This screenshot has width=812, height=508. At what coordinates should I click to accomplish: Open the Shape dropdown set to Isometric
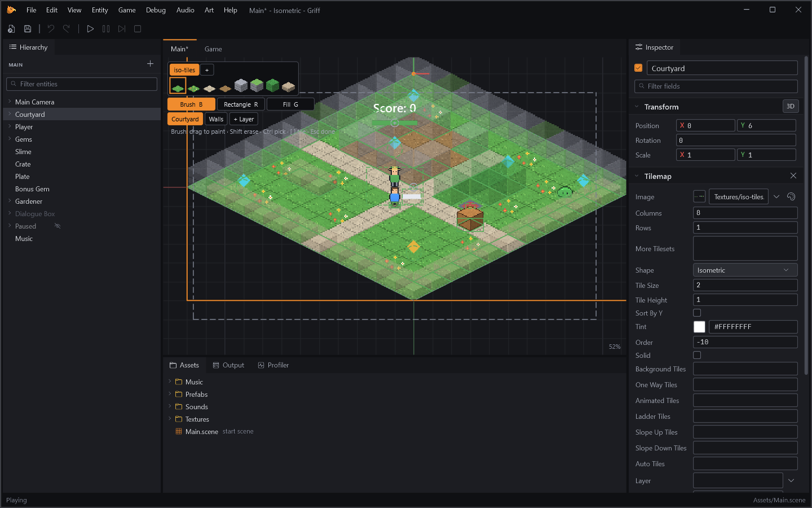[745, 270]
